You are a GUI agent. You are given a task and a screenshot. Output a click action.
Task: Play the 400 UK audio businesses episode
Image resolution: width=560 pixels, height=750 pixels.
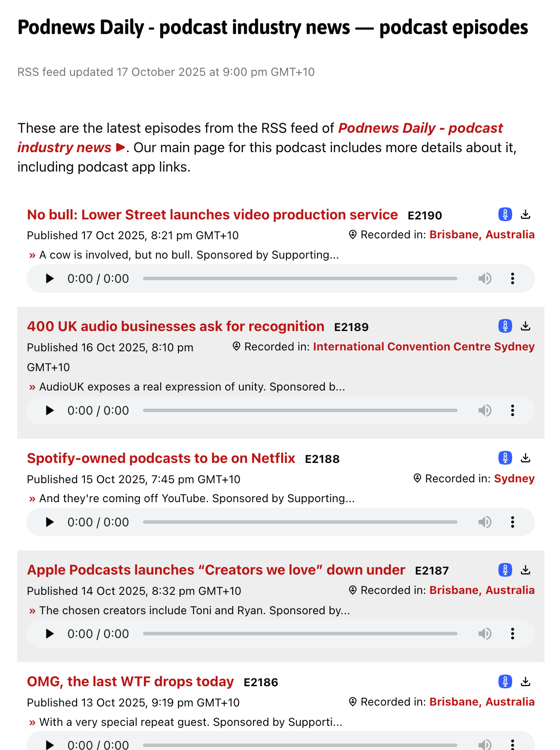(50, 410)
